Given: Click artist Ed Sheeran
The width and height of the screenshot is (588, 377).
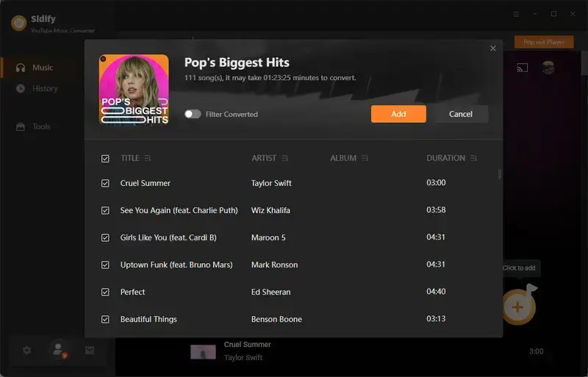Looking at the screenshot, I should pos(270,292).
